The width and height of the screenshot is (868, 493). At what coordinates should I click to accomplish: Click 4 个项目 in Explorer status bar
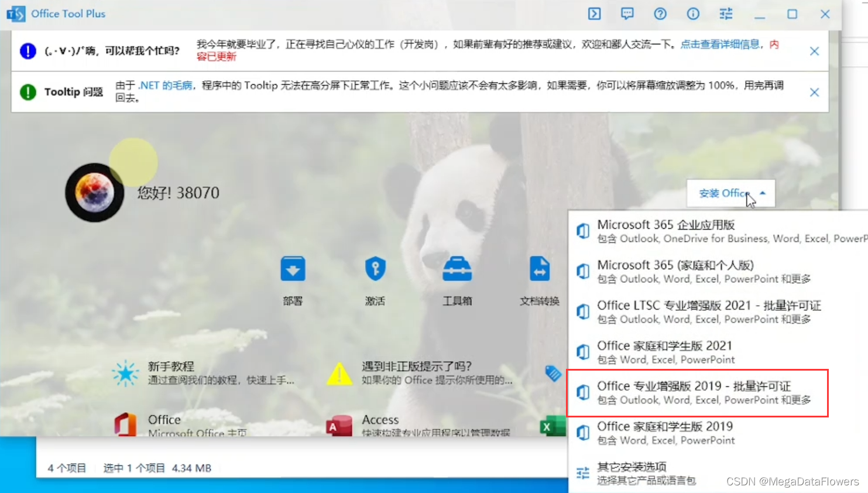(x=67, y=468)
